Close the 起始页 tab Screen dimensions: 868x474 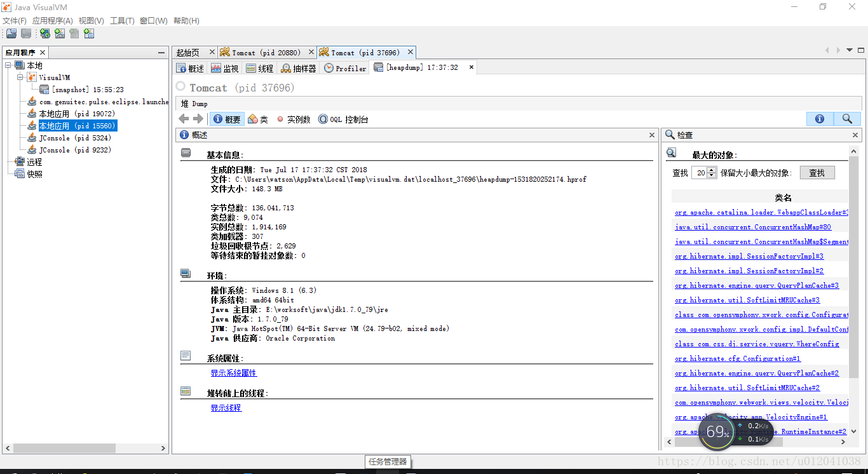click(x=212, y=52)
